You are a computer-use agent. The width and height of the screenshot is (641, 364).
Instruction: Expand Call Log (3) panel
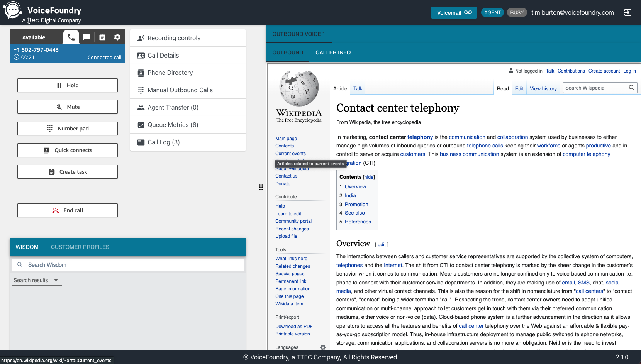(188, 142)
